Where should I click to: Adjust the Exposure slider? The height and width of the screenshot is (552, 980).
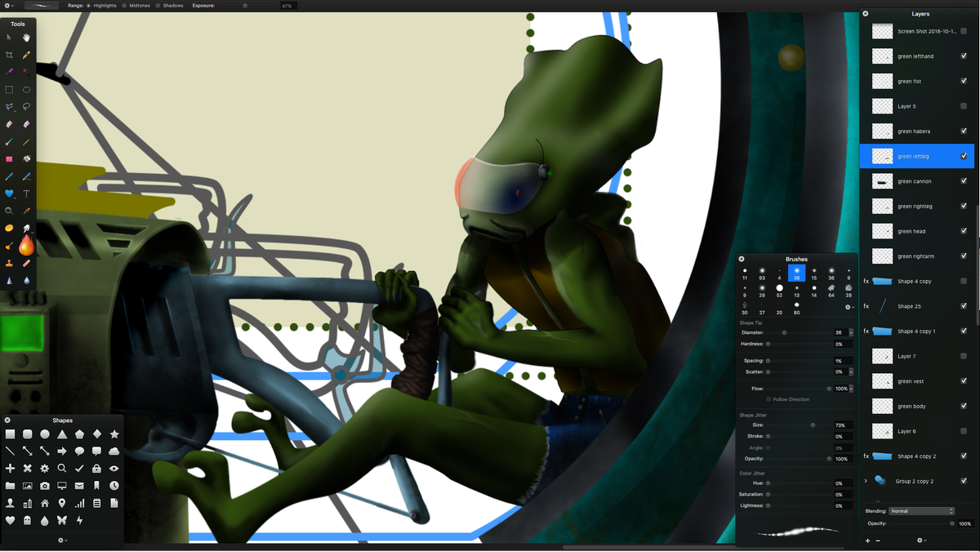[245, 5]
